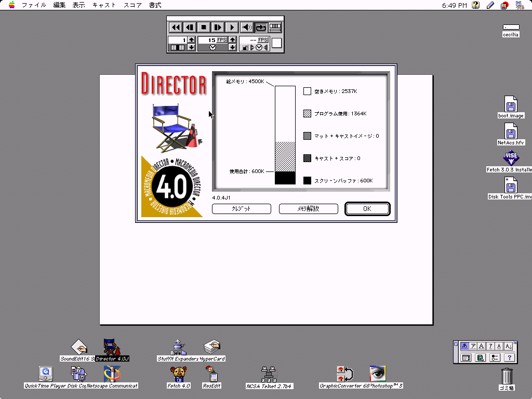The image size is (532, 399).
Task: Click the Rewind button in the control panel
Action: point(176,28)
